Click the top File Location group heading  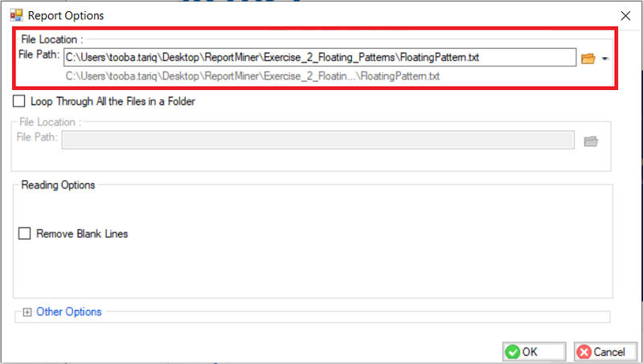51,39
